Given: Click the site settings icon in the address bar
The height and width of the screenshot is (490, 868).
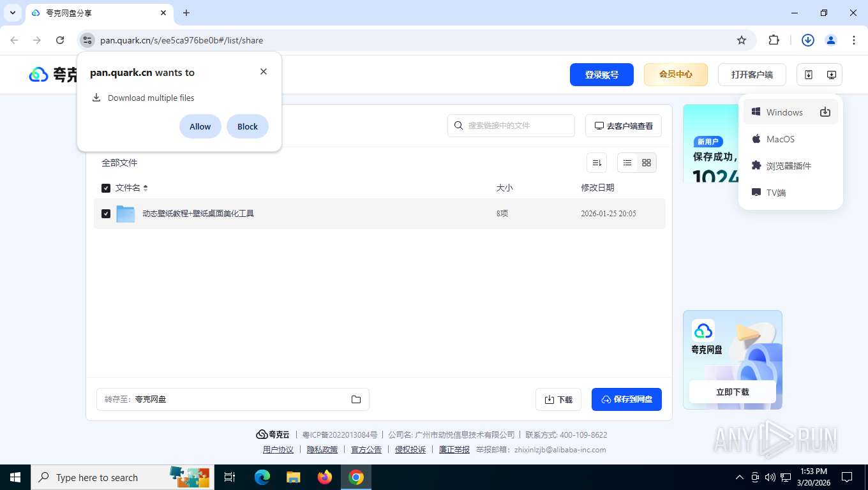Looking at the screenshot, I should point(87,40).
